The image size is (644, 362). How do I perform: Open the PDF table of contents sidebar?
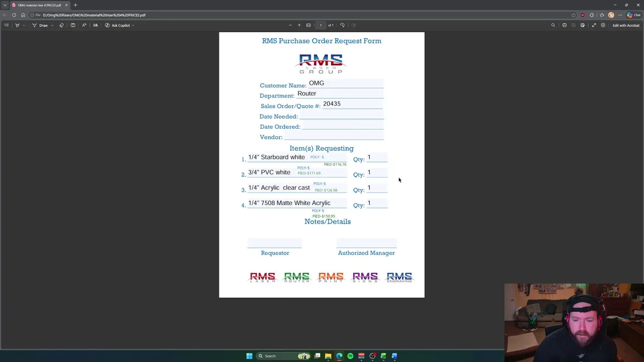(7, 25)
